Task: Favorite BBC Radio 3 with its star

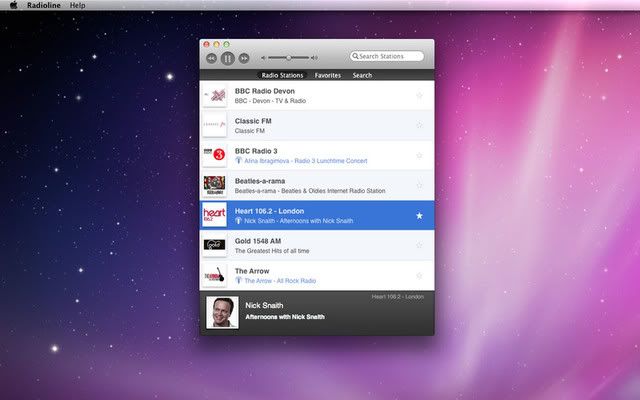Action: (419, 156)
